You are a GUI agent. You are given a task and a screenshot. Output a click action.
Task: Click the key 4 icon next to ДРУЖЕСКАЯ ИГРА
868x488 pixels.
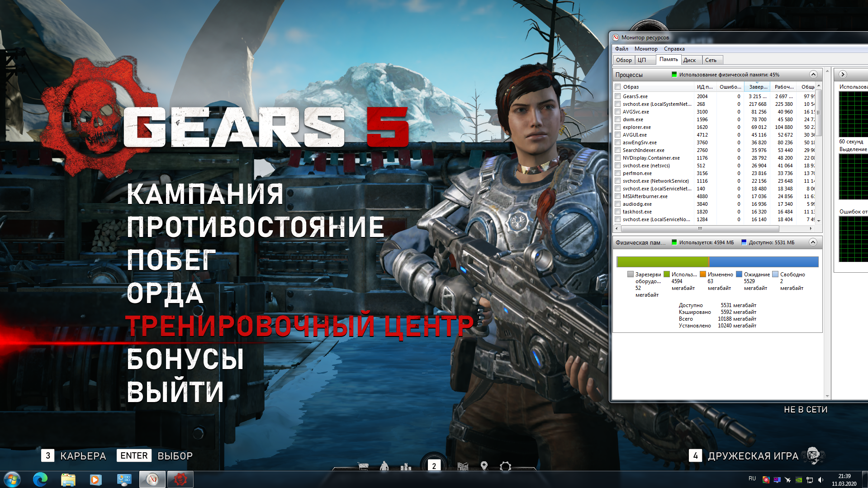point(695,455)
